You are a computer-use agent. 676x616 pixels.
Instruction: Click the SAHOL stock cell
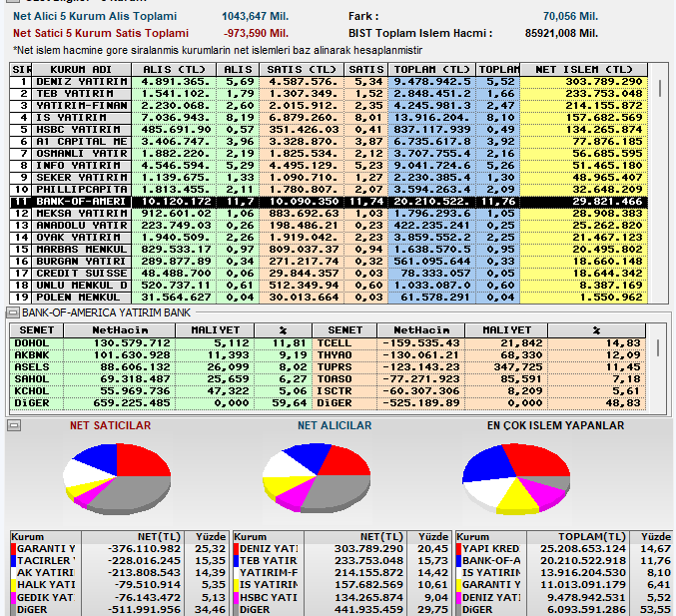pos(37,379)
